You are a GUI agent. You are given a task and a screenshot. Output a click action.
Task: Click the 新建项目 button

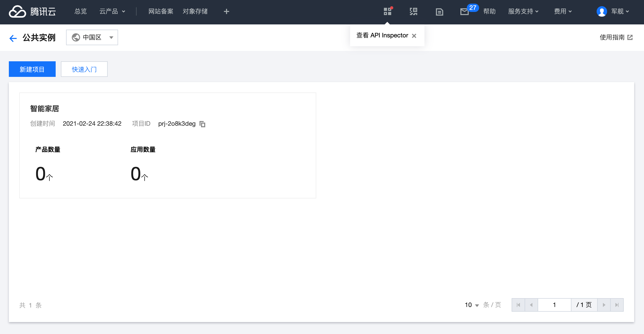tap(32, 69)
